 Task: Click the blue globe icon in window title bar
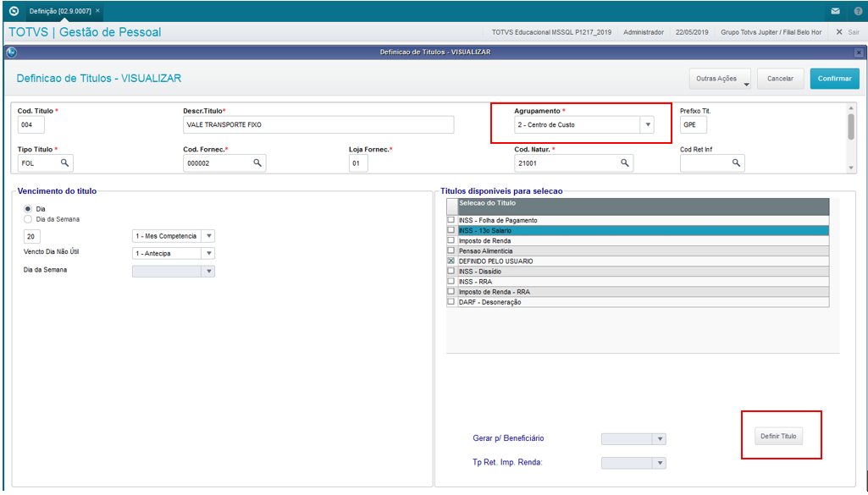(12, 52)
